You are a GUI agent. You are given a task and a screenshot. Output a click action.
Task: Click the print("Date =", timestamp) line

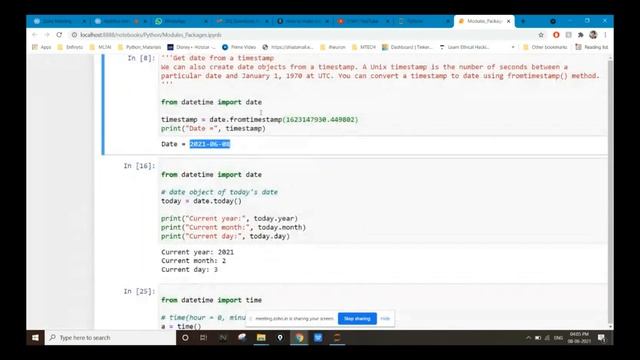(x=213, y=129)
